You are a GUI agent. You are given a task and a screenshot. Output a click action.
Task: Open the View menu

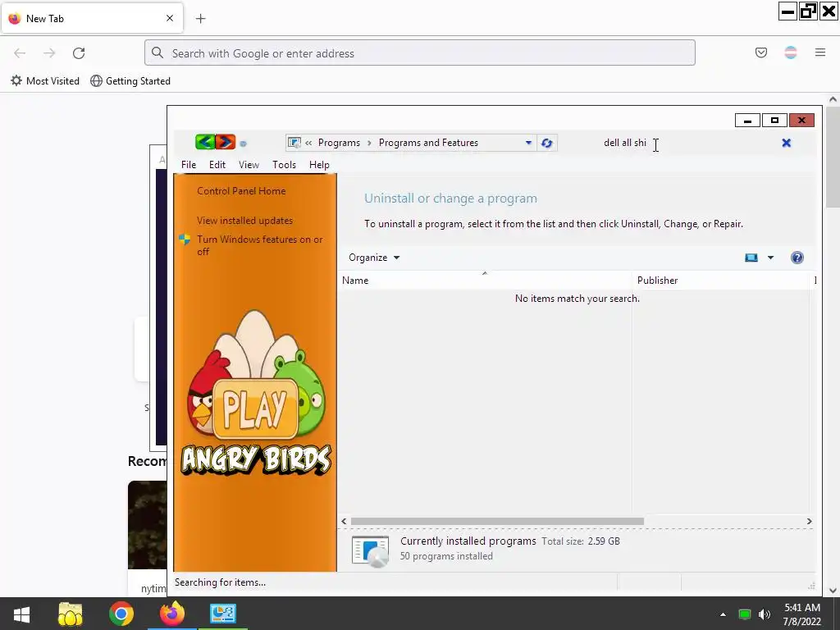tap(249, 165)
